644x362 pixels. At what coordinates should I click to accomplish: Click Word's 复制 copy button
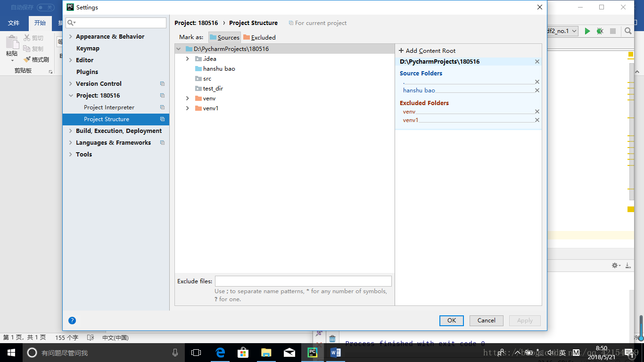tap(33, 49)
